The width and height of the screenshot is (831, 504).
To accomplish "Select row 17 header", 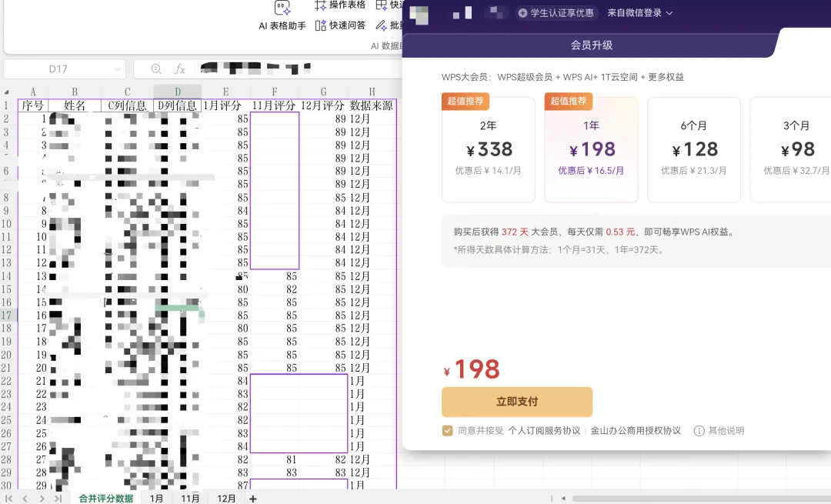I will click(7, 315).
